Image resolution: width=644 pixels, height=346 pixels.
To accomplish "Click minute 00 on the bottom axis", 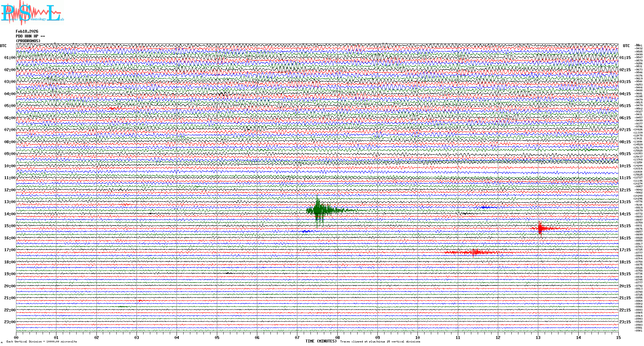I will pyautogui.click(x=16, y=337).
